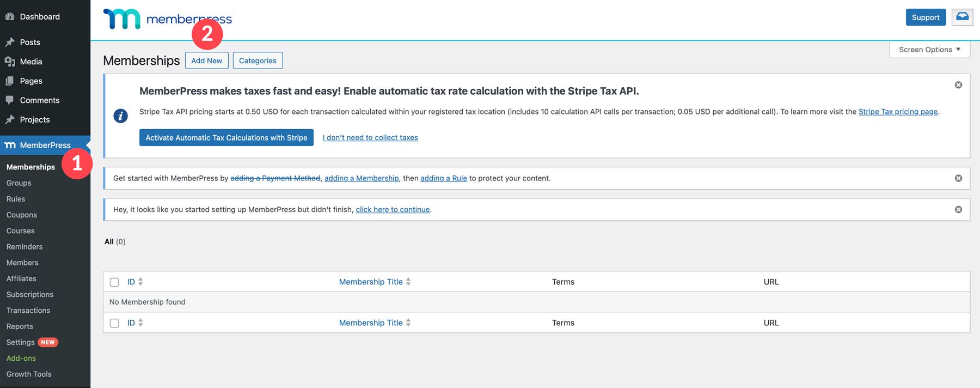Click the Media library icon
980x388 pixels.
[x=10, y=62]
